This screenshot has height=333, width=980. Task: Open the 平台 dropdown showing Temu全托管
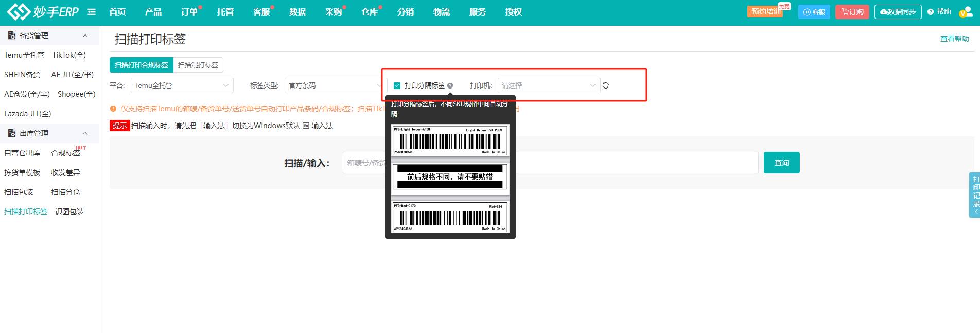coord(182,85)
